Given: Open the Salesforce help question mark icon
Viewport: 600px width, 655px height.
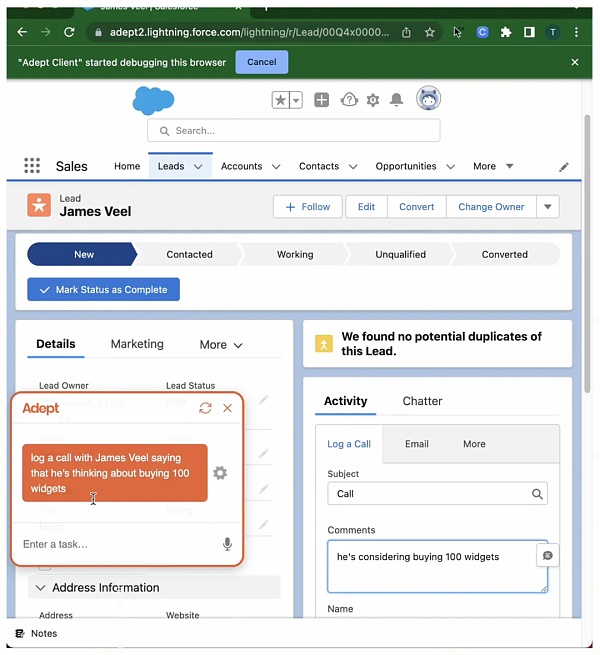Looking at the screenshot, I should point(349,100).
